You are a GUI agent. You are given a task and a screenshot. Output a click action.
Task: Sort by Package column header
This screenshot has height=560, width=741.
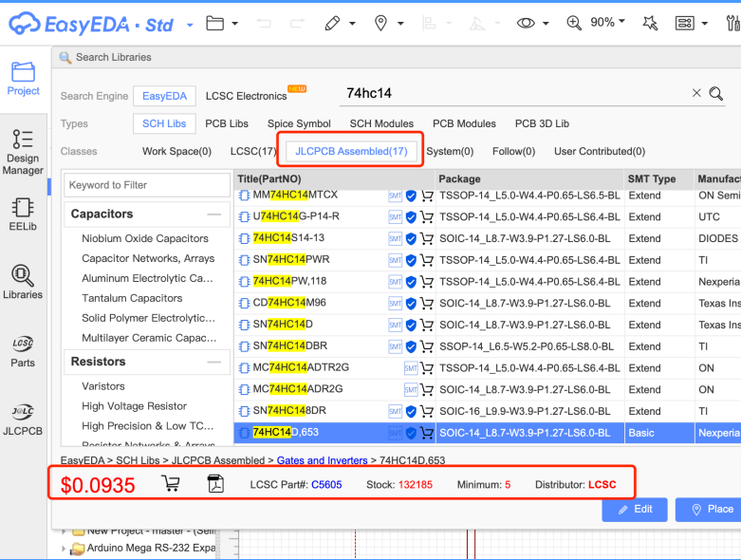(528, 178)
